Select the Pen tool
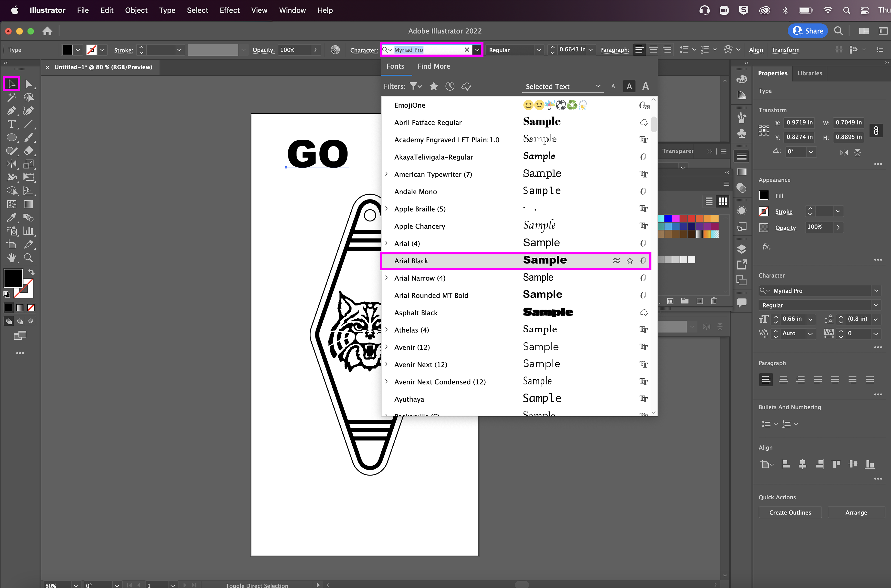The width and height of the screenshot is (891, 588). [11, 111]
